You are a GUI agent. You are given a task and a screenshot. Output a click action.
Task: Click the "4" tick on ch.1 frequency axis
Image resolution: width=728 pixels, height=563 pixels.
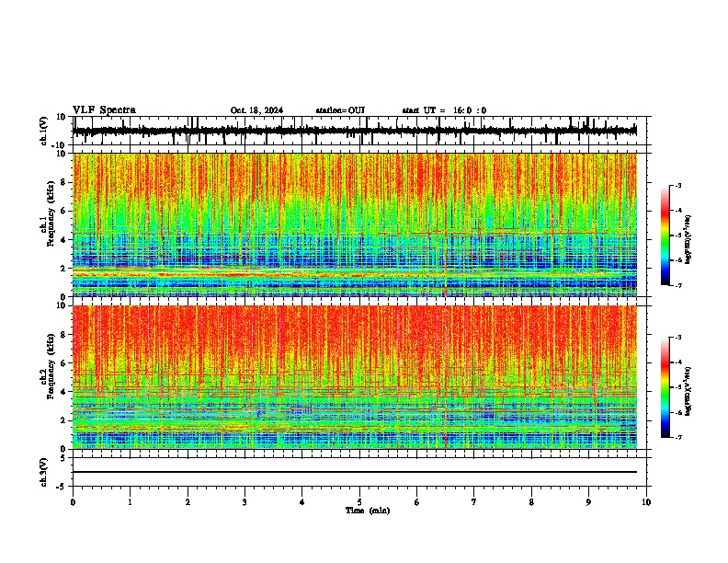(64, 240)
